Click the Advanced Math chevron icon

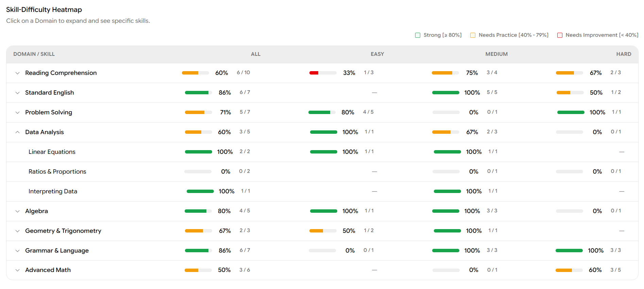(x=18, y=270)
